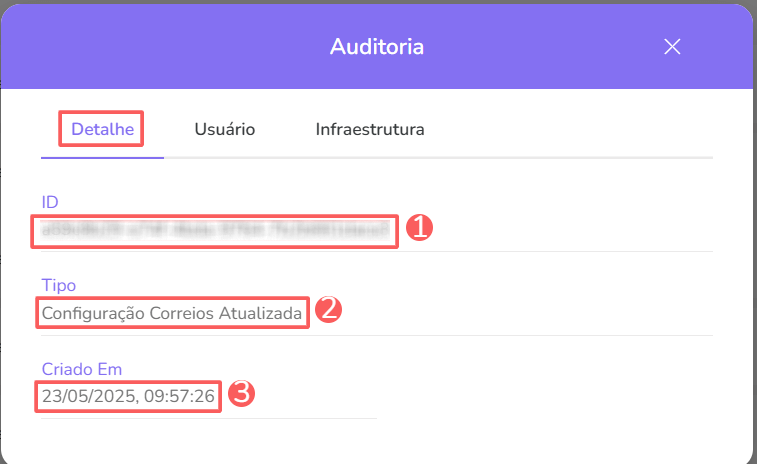Click the Tipo field label
The width and height of the screenshot is (757, 464).
tap(58, 286)
